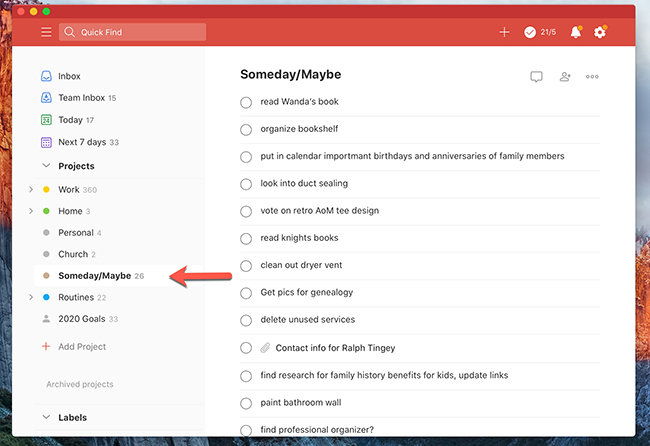The image size is (650, 446).
Task: Open the three-dot project options menu
Action: (x=592, y=77)
